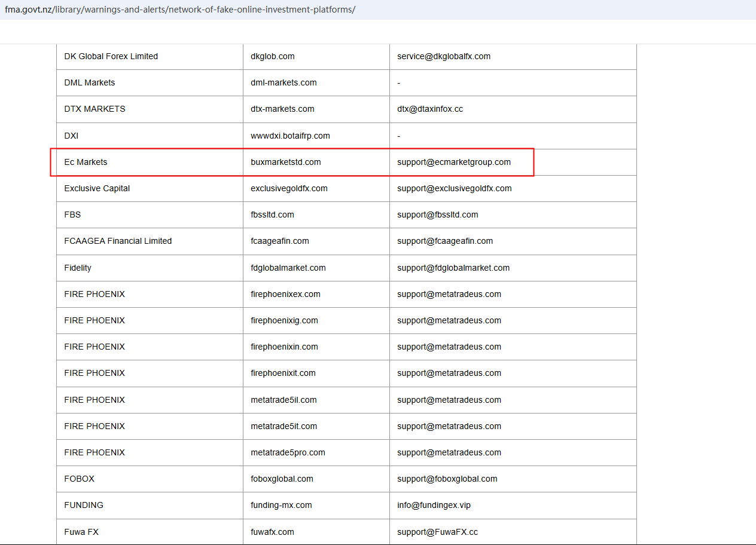Click the firephoenixex.com website entry
This screenshot has height=545, width=756.
tap(285, 294)
